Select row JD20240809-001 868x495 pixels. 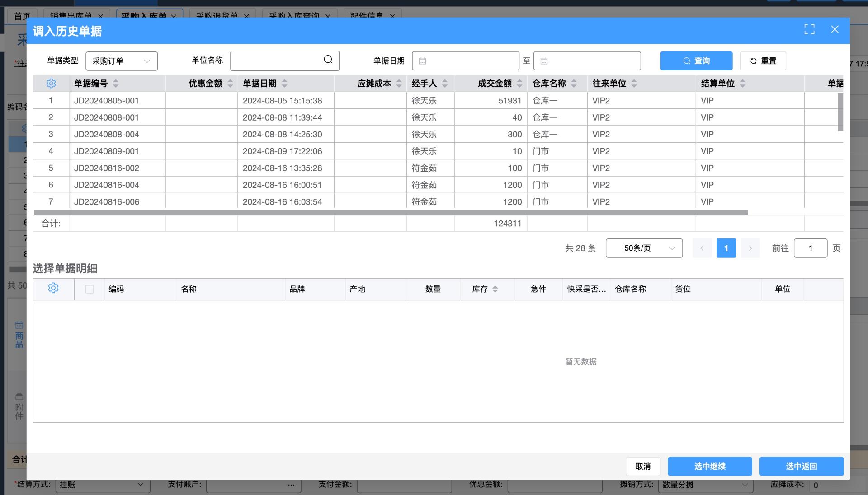coord(438,151)
